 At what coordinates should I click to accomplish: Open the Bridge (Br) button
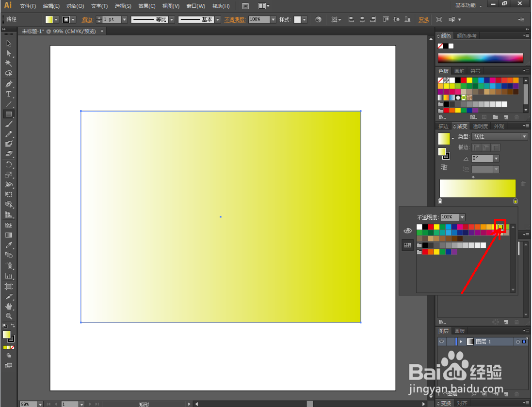(x=245, y=6)
